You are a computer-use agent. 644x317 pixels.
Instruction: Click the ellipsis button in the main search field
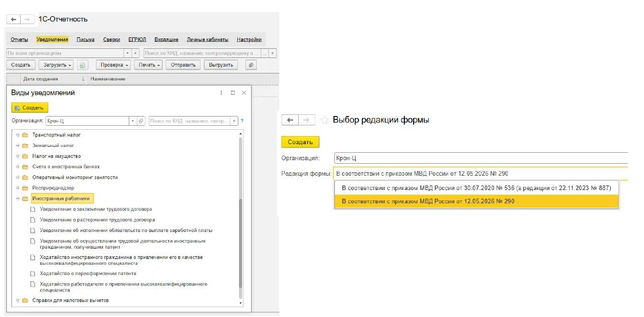pyautogui.click(x=265, y=53)
